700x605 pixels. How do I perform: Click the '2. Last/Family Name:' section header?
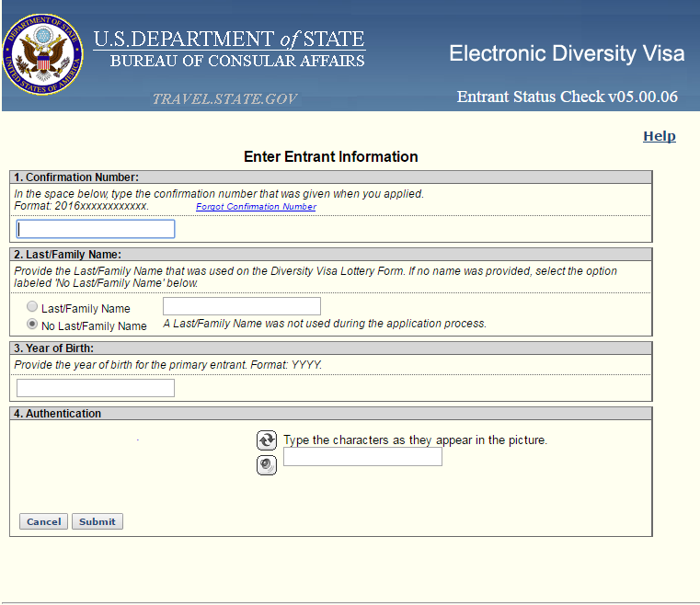coord(331,255)
